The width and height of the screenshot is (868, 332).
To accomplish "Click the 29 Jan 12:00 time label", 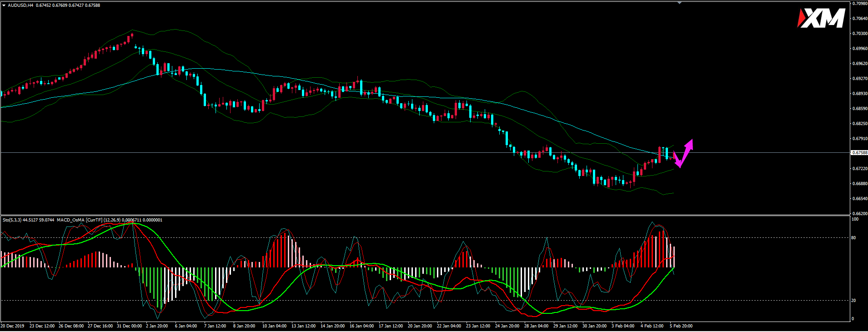I will click(566, 326).
